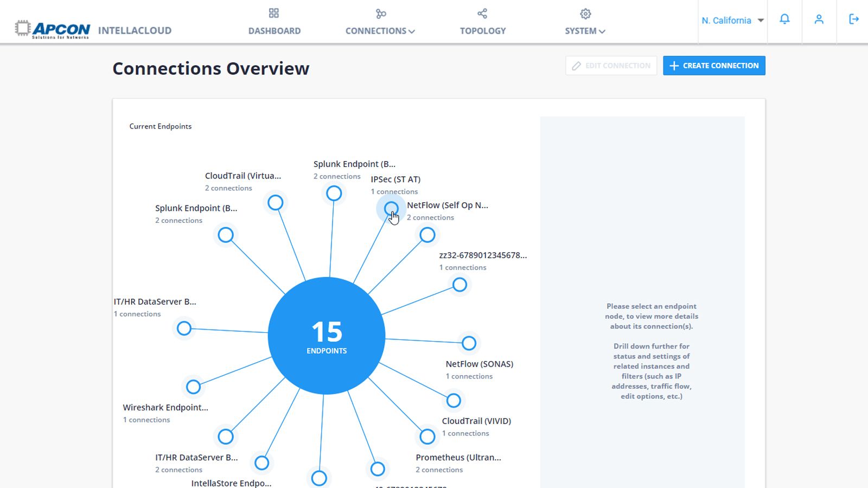The height and width of the screenshot is (488, 868).
Task: Click the APCON logo
Action: click(53, 28)
